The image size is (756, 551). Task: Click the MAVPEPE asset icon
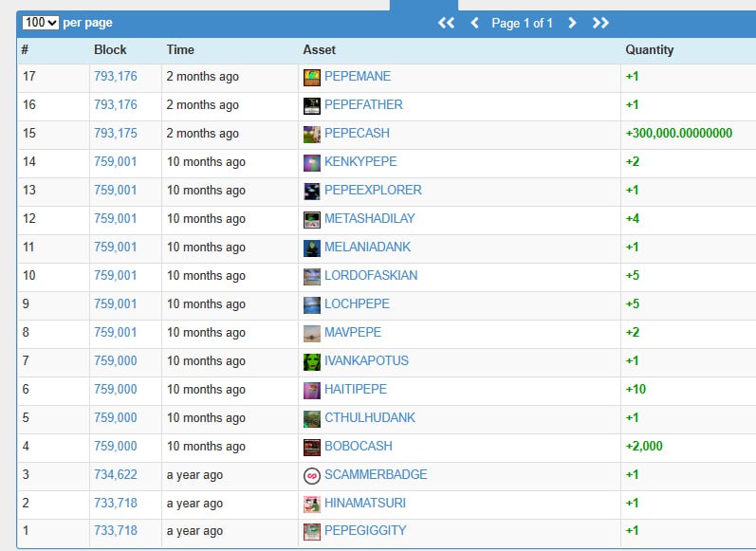point(312,334)
